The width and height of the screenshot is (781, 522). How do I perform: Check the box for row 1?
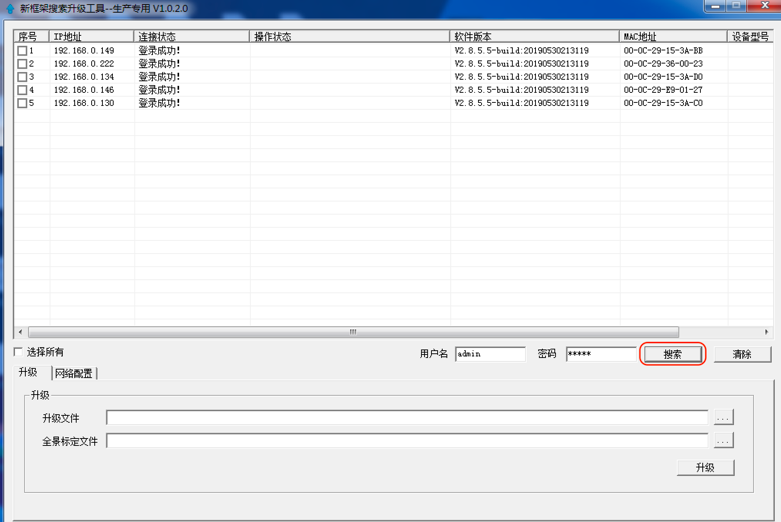point(22,51)
